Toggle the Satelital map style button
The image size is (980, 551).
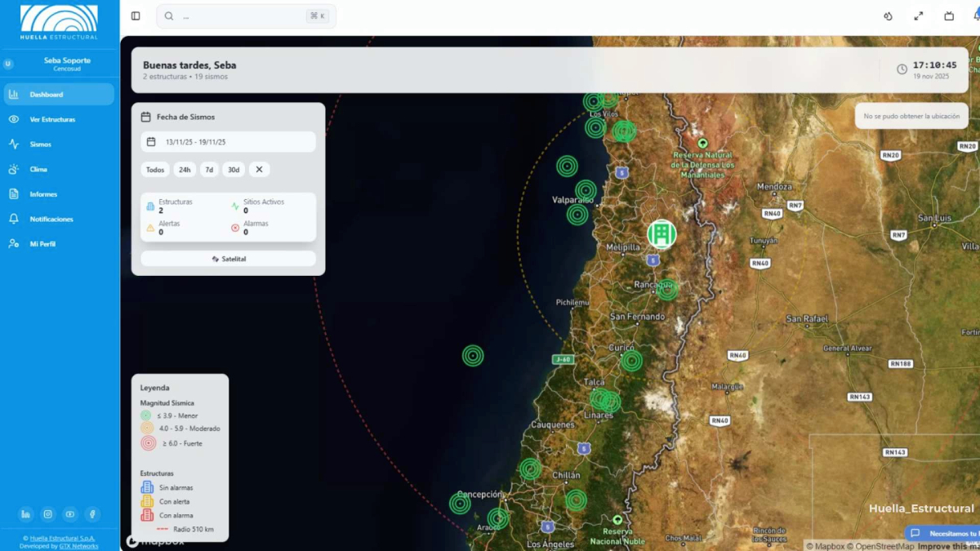[x=228, y=259]
